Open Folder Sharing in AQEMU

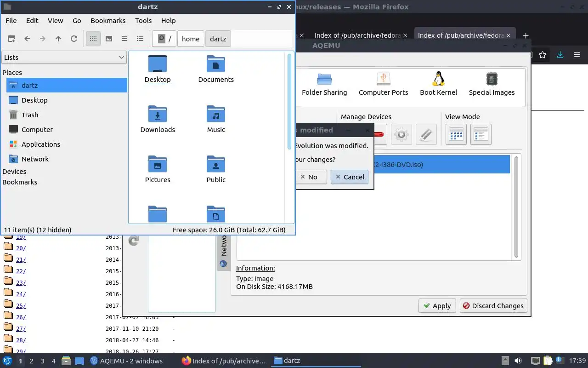[324, 84]
